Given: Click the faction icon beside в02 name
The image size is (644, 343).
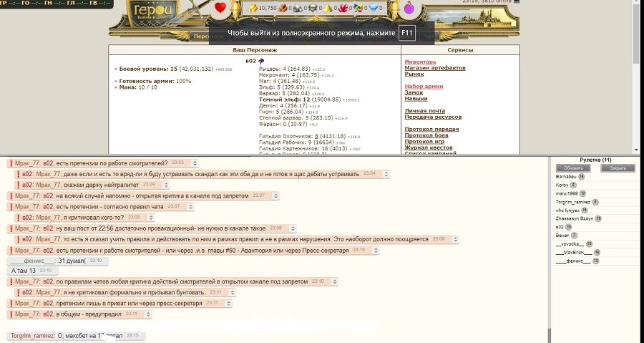Looking at the screenshot, I should [x=260, y=61].
